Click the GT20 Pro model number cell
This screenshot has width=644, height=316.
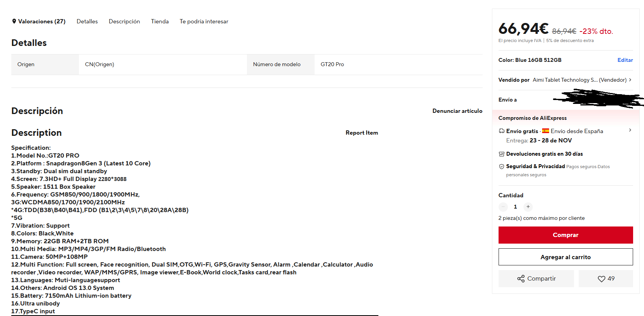(x=398, y=65)
